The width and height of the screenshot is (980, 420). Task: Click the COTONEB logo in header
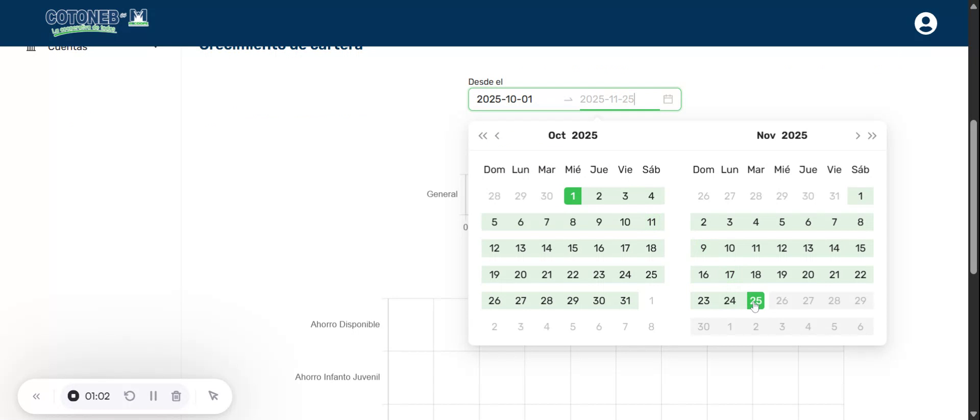click(97, 22)
